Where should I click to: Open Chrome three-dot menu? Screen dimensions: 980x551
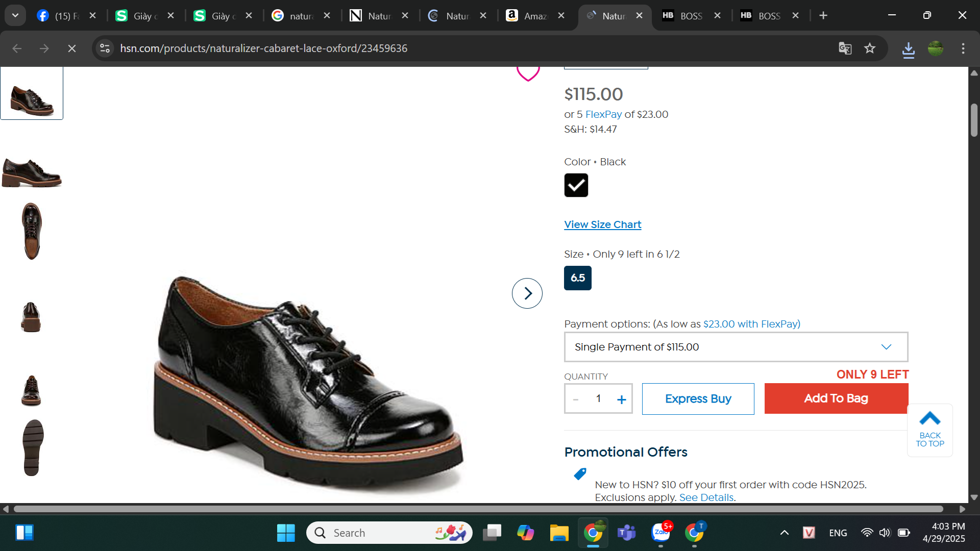pyautogui.click(x=963, y=48)
